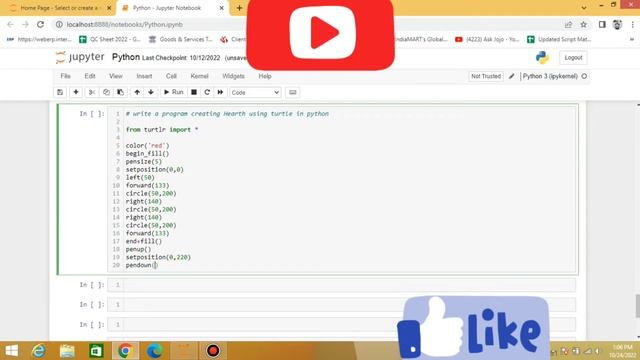Click the Python logo icon
Screen dimensions: 640x360
(542, 58)
